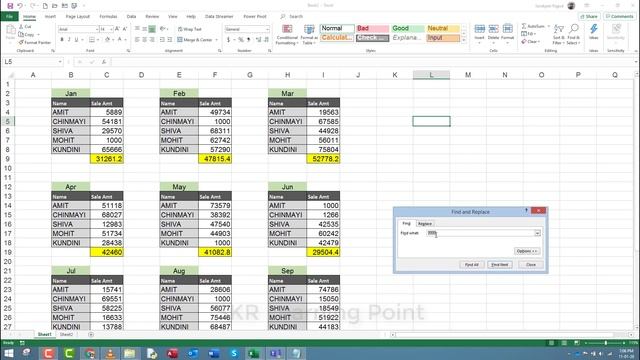Image resolution: width=640 pixels, height=360 pixels.
Task: Switch to the Formulas ribbon tab
Action: pos(108,16)
